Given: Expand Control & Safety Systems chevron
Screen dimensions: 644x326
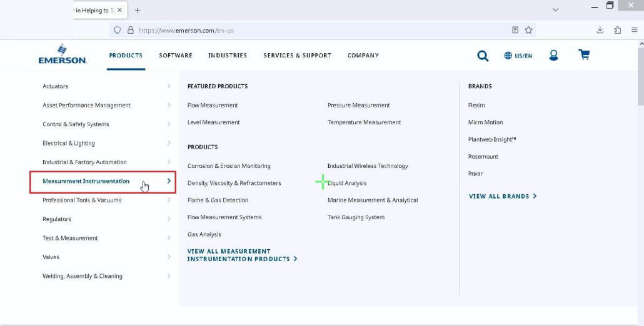Looking at the screenshot, I should (x=169, y=124).
